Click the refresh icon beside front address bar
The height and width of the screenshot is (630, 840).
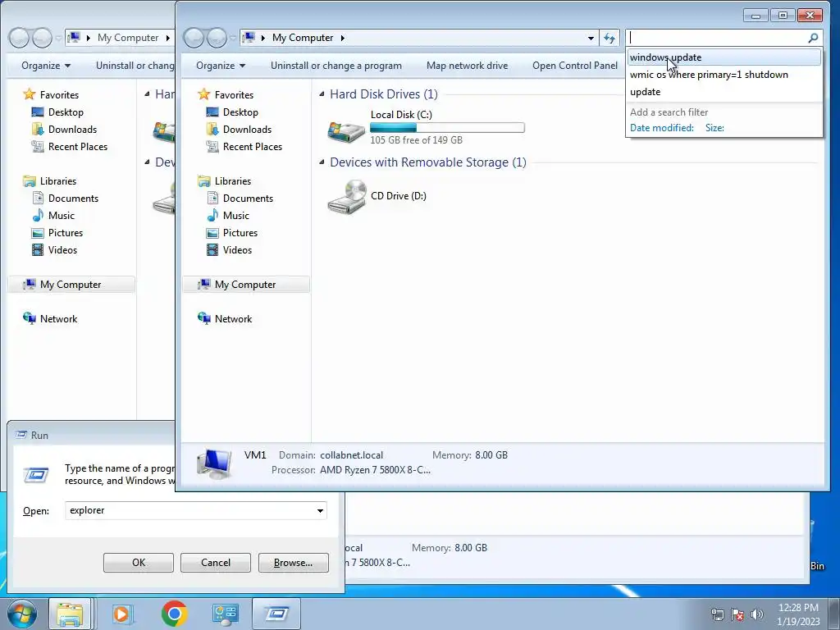(609, 38)
